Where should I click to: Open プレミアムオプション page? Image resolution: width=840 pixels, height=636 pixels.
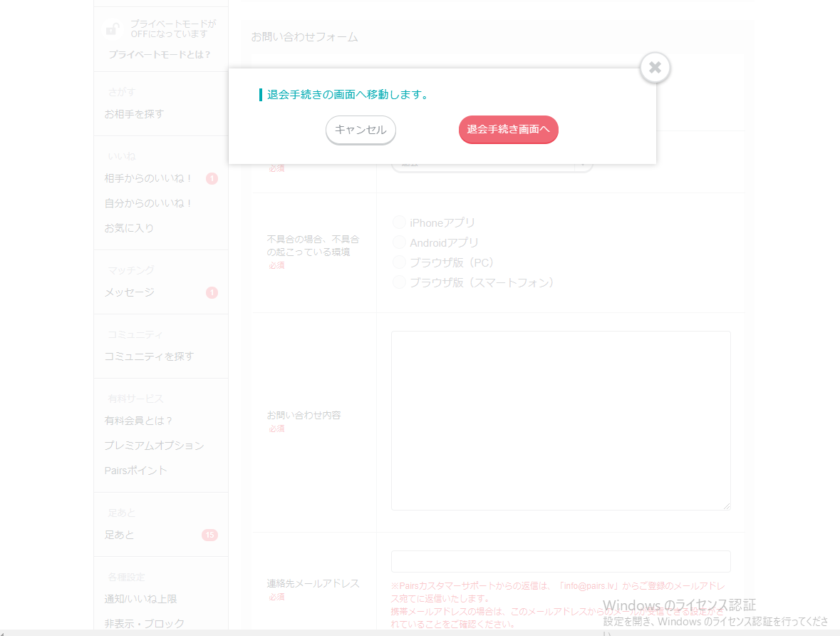point(155,445)
